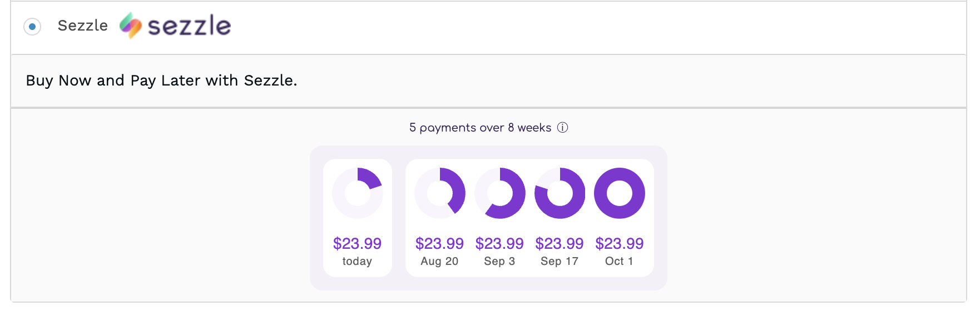The height and width of the screenshot is (311, 980).
Task: Click the Oct 1 date label
Action: [x=619, y=261]
